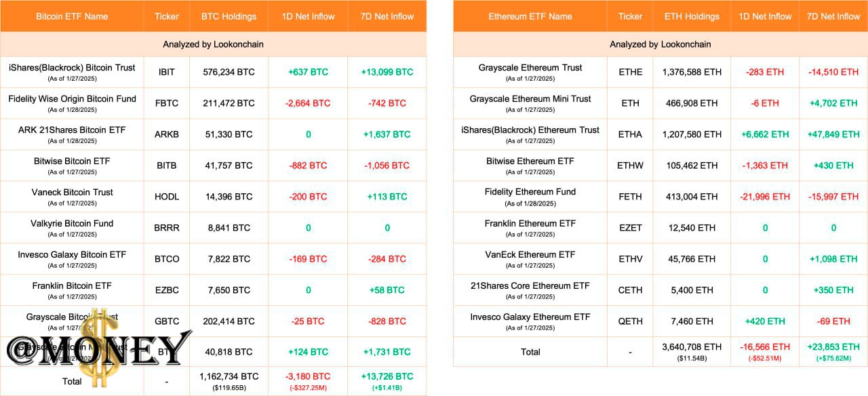Select the Bitcoin Analyzed by Lookonchain banner
Screen dimensions: 868x396
[x=213, y=44]
